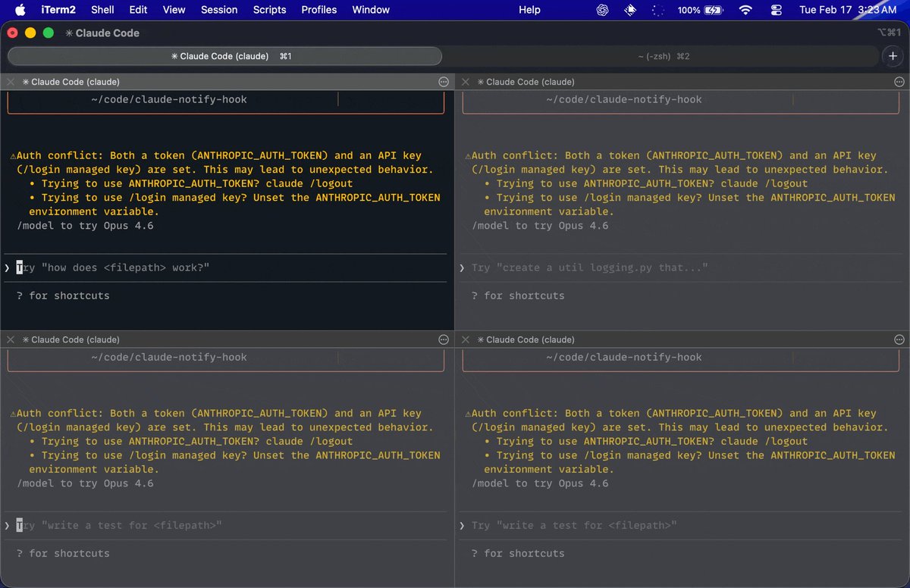The width and height of the screenshot is (910, 588).
Task: Focus bottom-left prompt "write a test for <filepath>"
Action: point(225,525)
